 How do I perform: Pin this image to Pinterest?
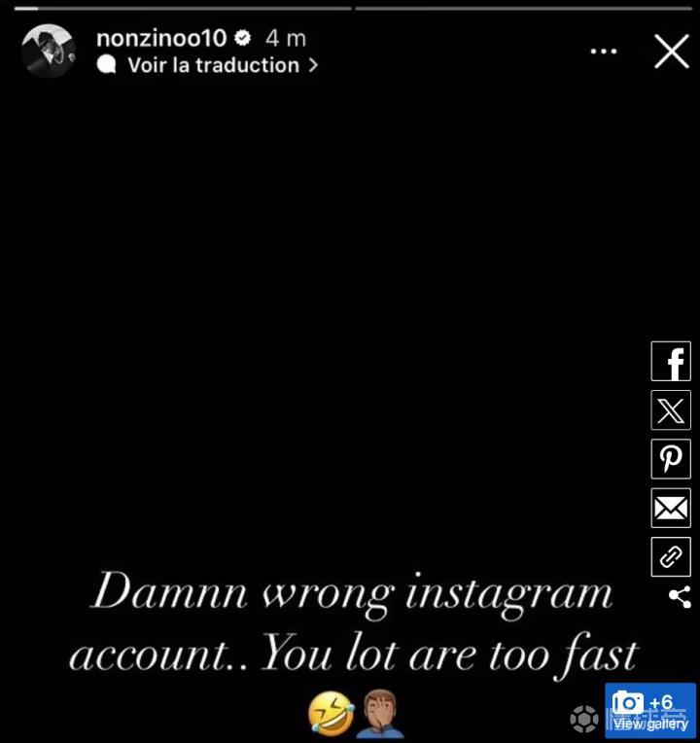(671, 459)
